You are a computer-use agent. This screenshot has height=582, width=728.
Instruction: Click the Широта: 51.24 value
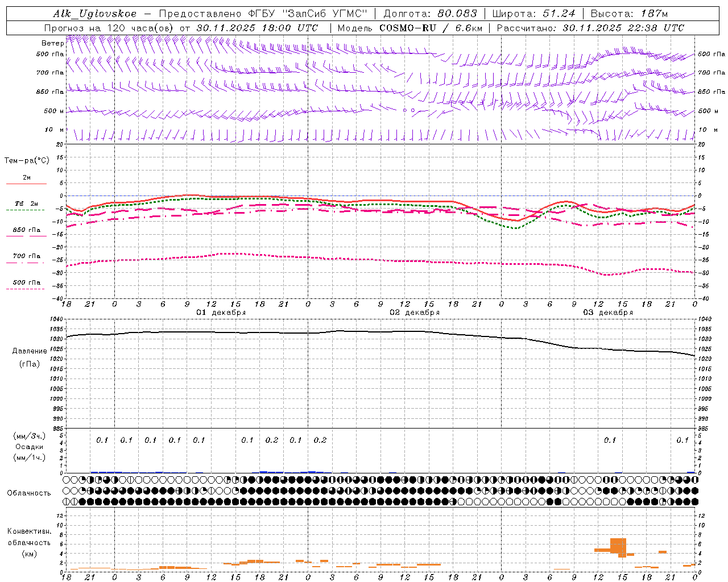coord(533,14)
